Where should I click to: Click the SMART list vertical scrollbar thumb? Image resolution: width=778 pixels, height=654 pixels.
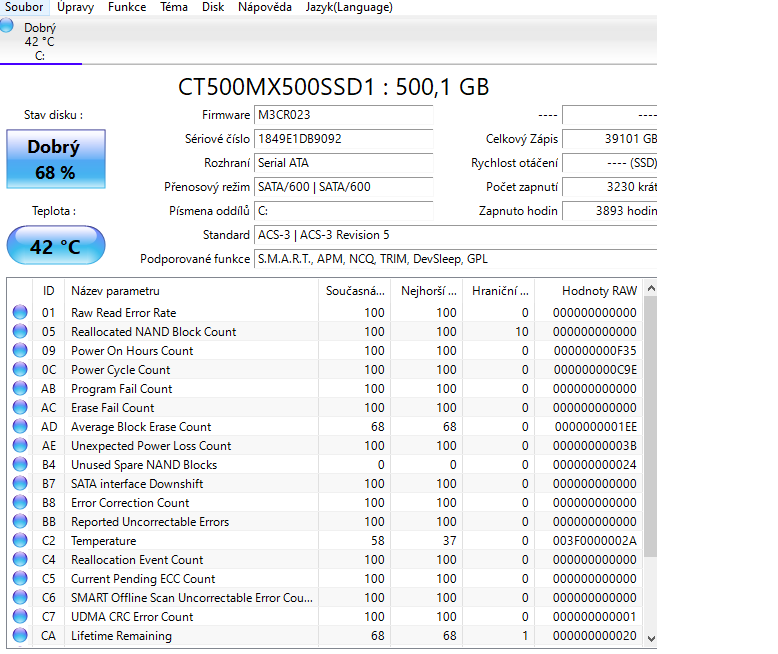[x=650, y=426]
